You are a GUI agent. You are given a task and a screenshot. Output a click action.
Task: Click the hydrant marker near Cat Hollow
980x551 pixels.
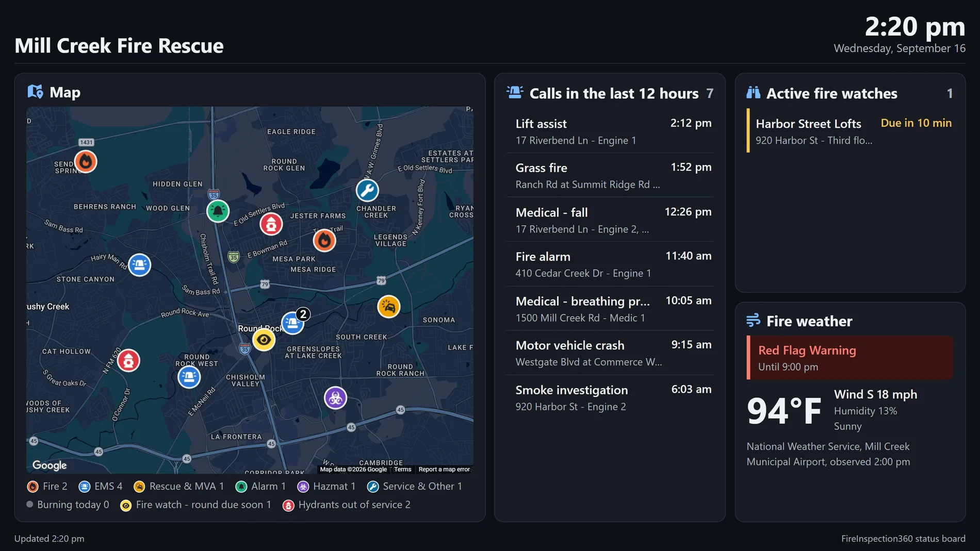[128, 361]
